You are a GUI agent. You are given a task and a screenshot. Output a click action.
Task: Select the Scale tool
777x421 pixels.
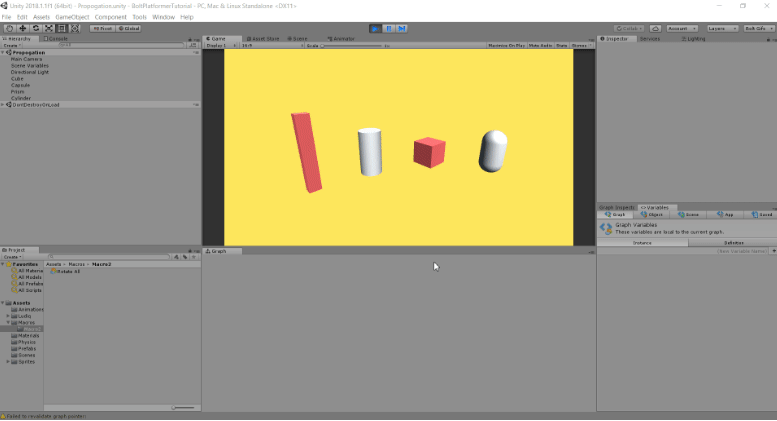point(48,28)
